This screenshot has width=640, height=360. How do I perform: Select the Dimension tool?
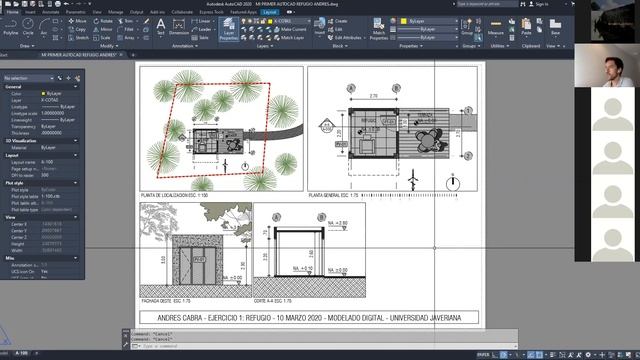(x=179, y=27)
